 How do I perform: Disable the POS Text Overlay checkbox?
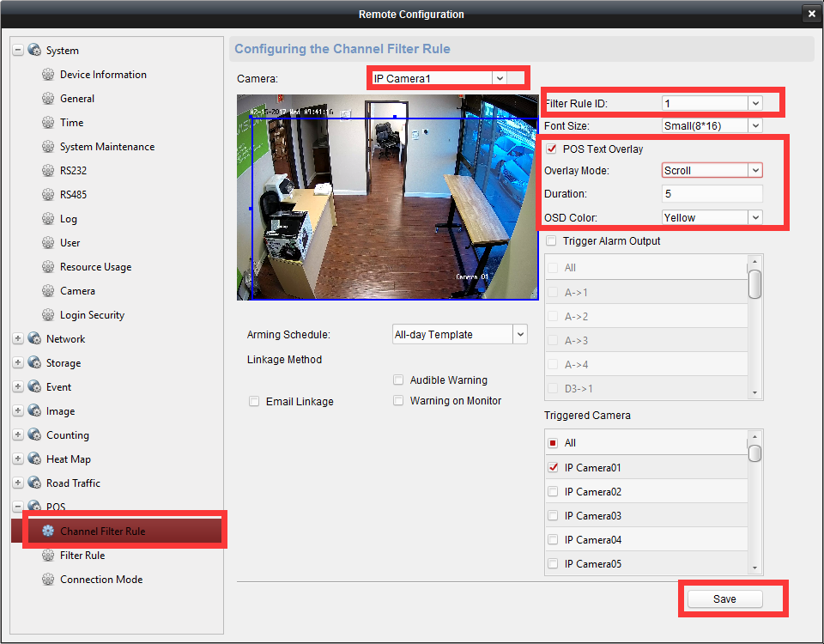551,149
